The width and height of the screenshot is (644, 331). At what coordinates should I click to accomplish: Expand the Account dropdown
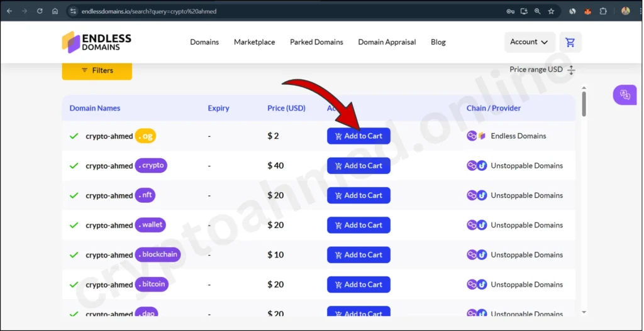pos(530,42)
